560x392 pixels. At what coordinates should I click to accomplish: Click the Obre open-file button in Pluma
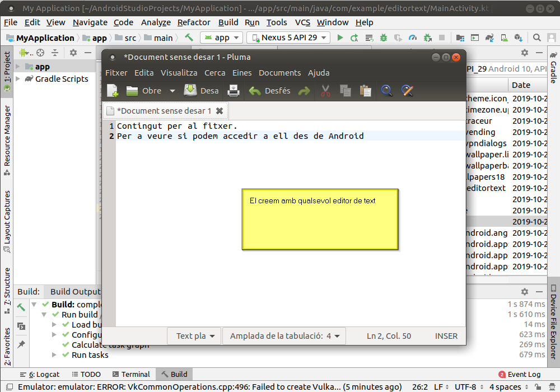point(143,91)
